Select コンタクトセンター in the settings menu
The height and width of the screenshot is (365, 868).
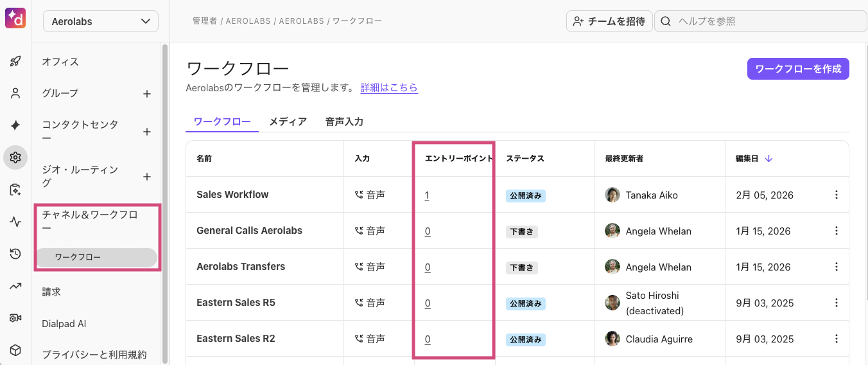click(80, 132)
